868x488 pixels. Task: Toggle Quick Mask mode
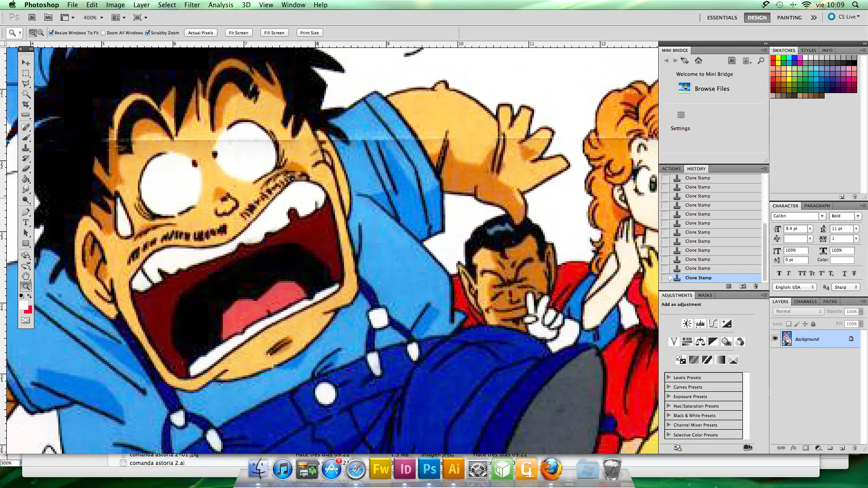point(26,320)
